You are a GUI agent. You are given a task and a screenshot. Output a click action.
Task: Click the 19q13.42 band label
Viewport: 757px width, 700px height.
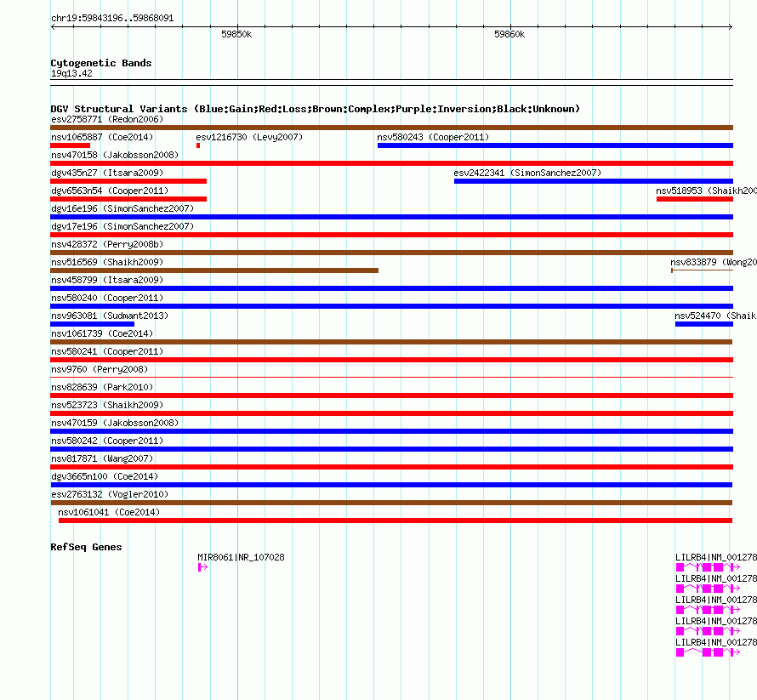point(71,73)
